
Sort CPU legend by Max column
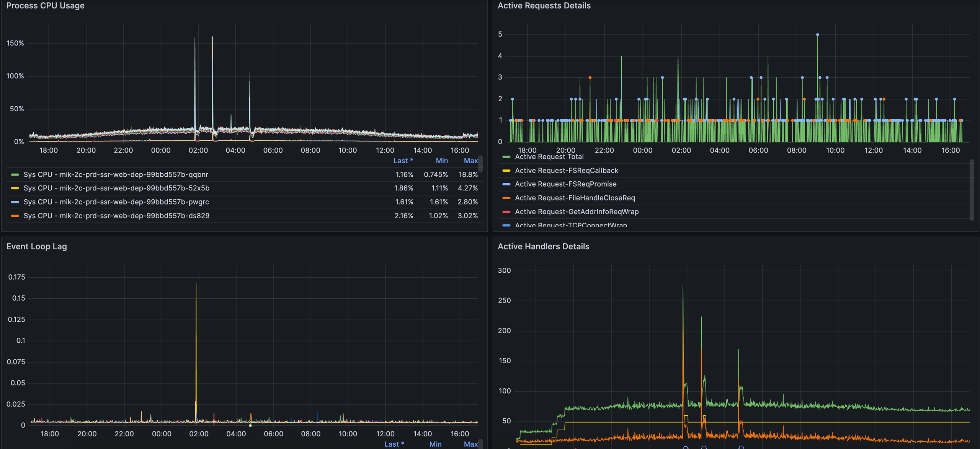470,161
